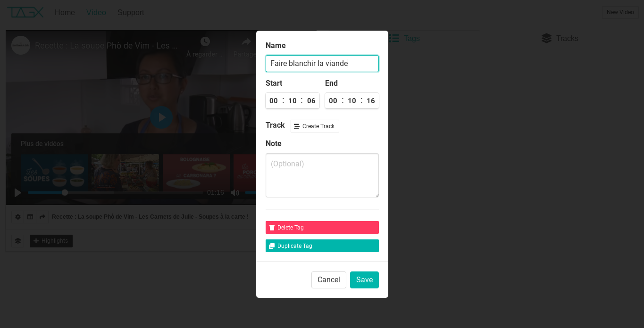Edit the tag Name field
The image size is (644, 328).
click(x=322, y=64)
